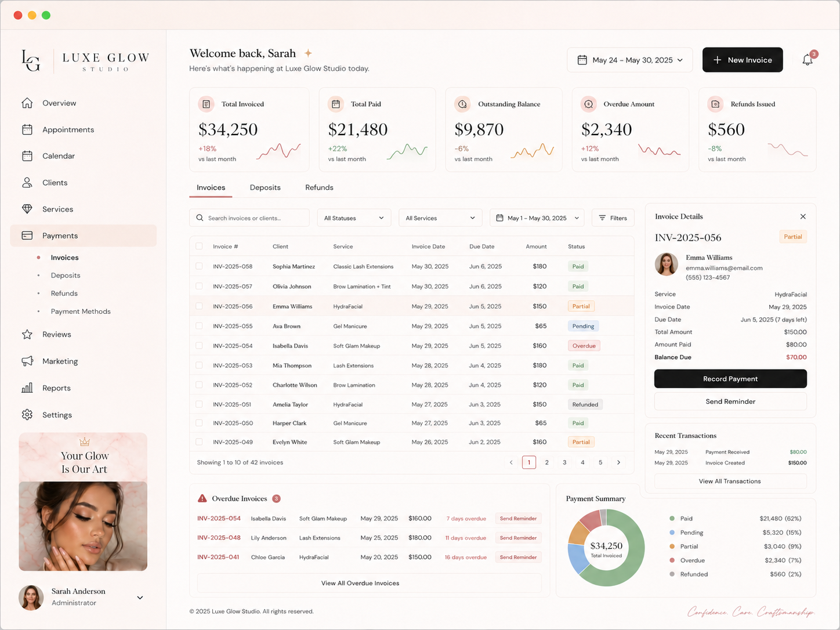Open the All Statuses dropdown
The height and width of the screenshot is (630, 840).
click(354, 218)
